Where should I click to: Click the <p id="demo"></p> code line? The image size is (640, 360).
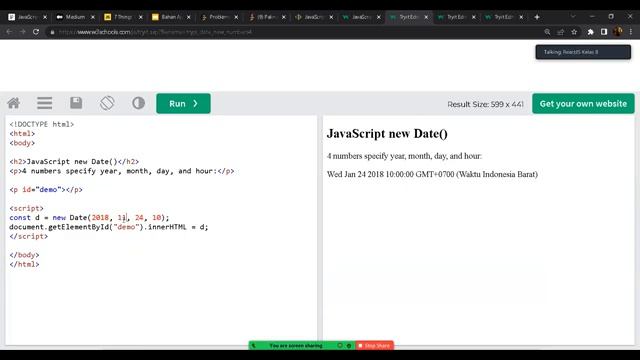[x=46, y=189]
